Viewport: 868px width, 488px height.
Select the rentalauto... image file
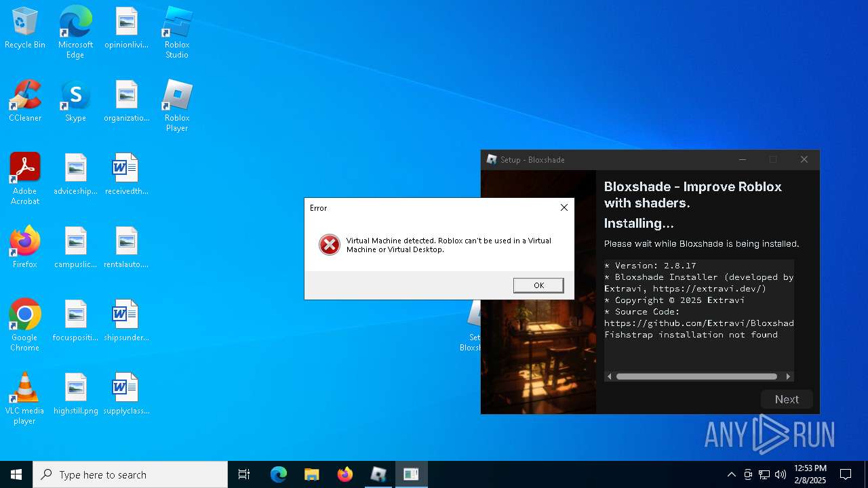coord(126,248)
